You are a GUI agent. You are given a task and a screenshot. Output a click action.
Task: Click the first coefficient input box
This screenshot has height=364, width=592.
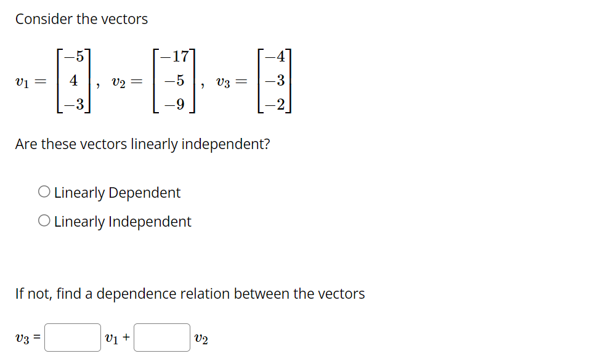pos(72,336)
